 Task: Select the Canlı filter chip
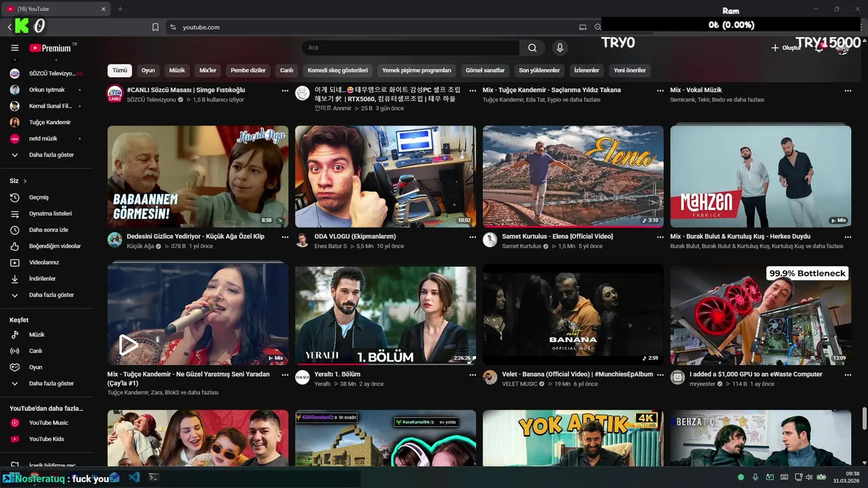[287, 70]
